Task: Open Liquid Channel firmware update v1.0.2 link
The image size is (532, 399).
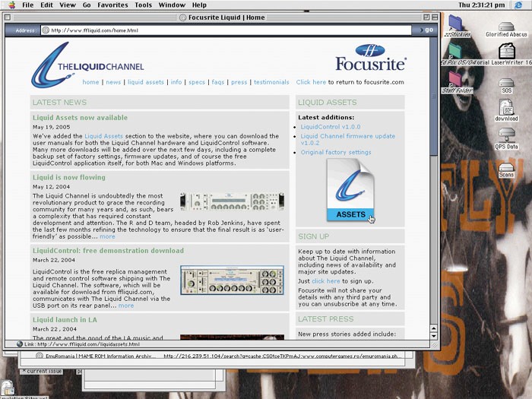Action: click(348, 139)
